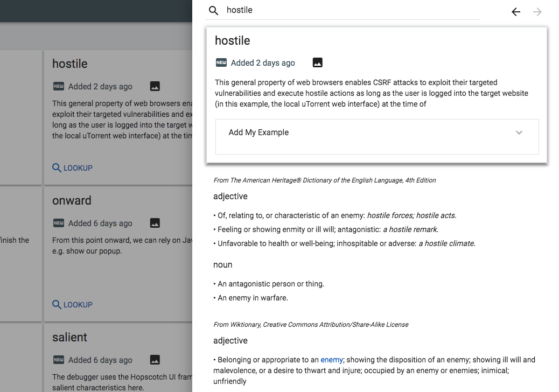Click LOOKUP on the onward card
The image size is (559, 392).
point(72,305)
